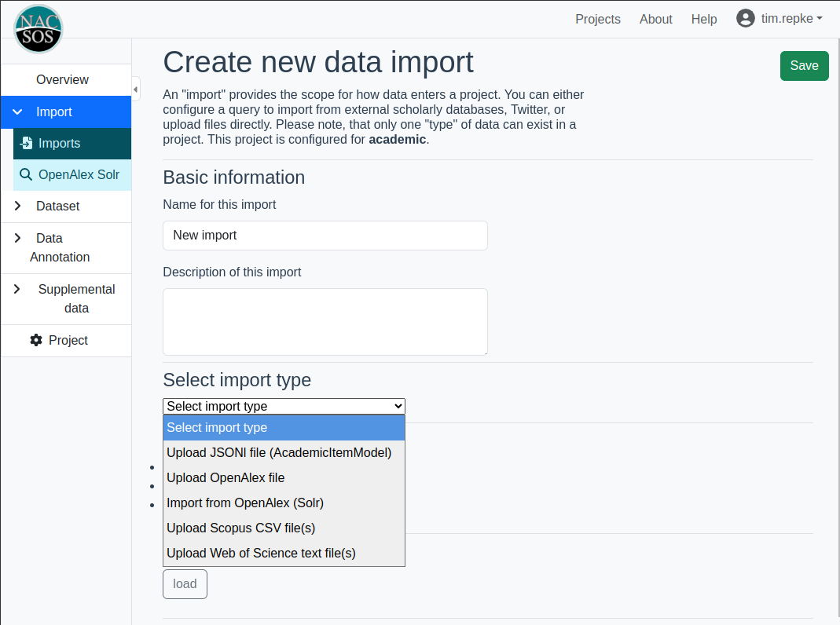Image resolution: width=840 pixels, height=625 pixels.
Task: Expand the Dataset section
Action: 17,207
